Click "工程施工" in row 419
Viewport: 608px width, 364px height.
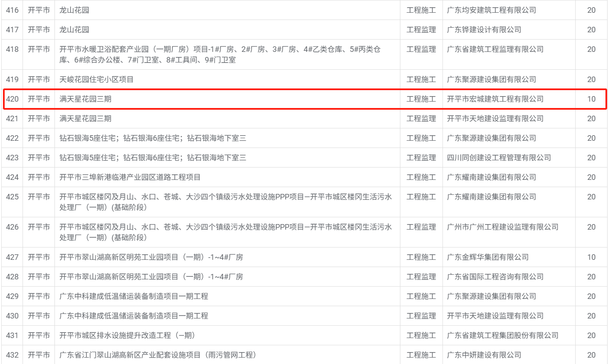[x=421, y=80]
